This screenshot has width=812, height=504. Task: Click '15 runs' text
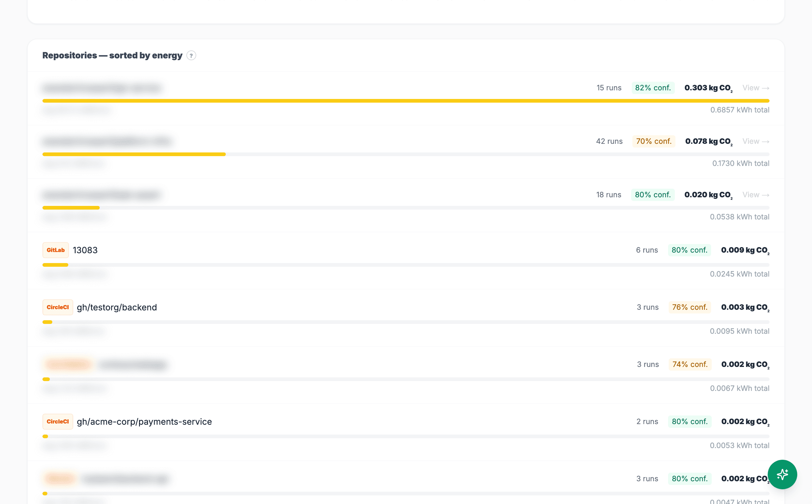[609, 88]
